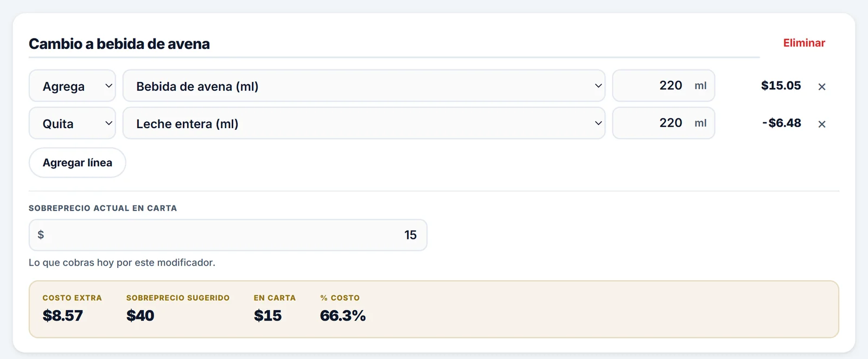Image resolution: width=868 pixels, height=359 pixels.
Task: Open the Quita action dropdown
Action: (x=72, y=123)
